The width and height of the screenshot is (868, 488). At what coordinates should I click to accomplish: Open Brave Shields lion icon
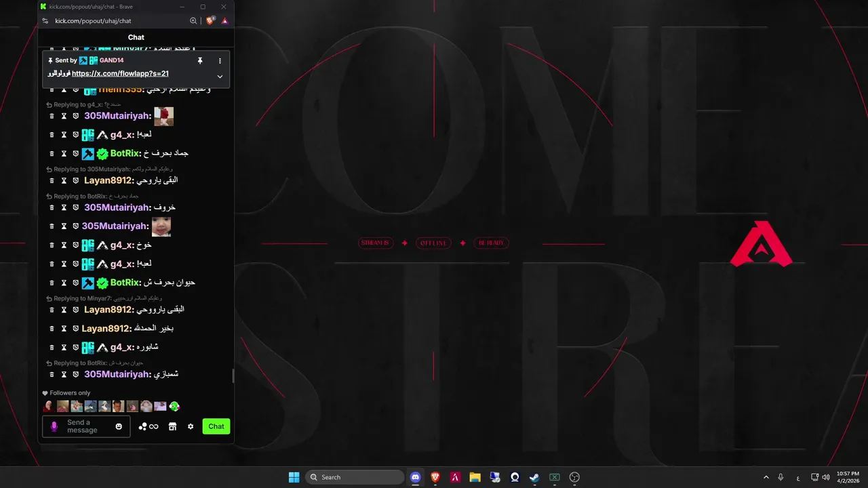(x=210, y=21)
